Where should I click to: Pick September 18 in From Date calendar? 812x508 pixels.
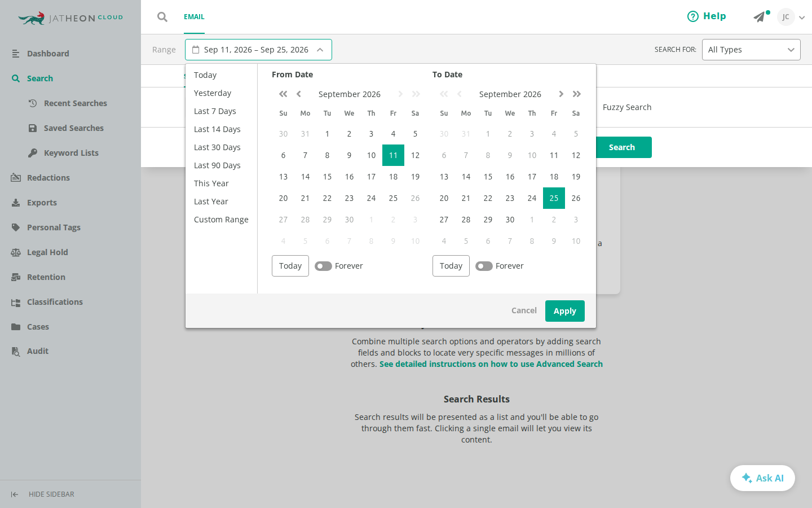click(393, 177)
